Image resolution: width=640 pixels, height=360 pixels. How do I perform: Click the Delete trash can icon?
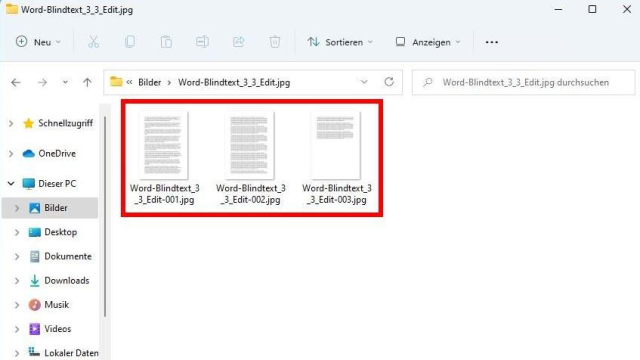point(275,42)
